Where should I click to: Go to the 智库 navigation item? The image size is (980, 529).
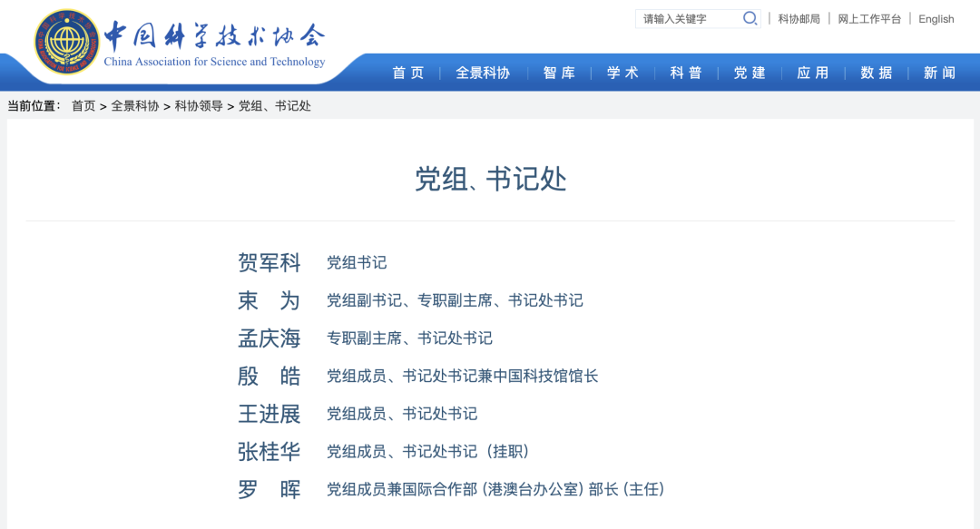[559, 73]
